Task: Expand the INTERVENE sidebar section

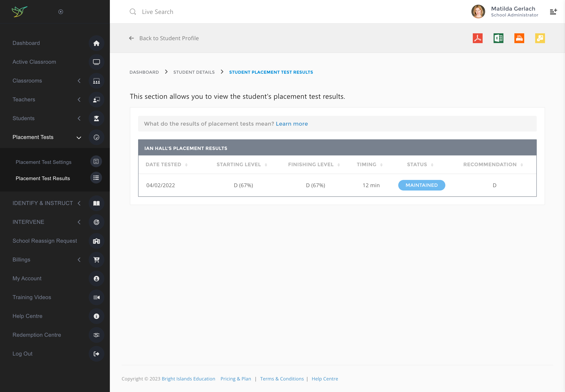Action: pos(79,222)
